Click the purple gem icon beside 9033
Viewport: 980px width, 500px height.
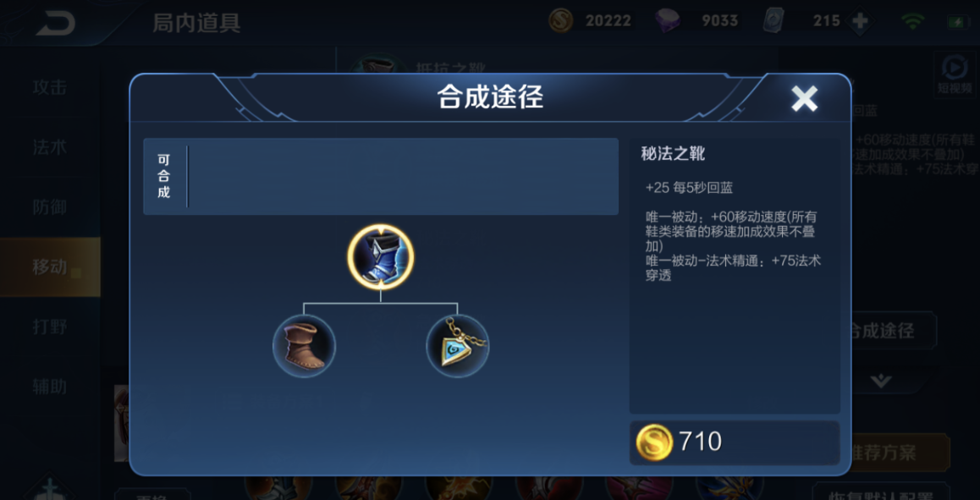point(668,21)
